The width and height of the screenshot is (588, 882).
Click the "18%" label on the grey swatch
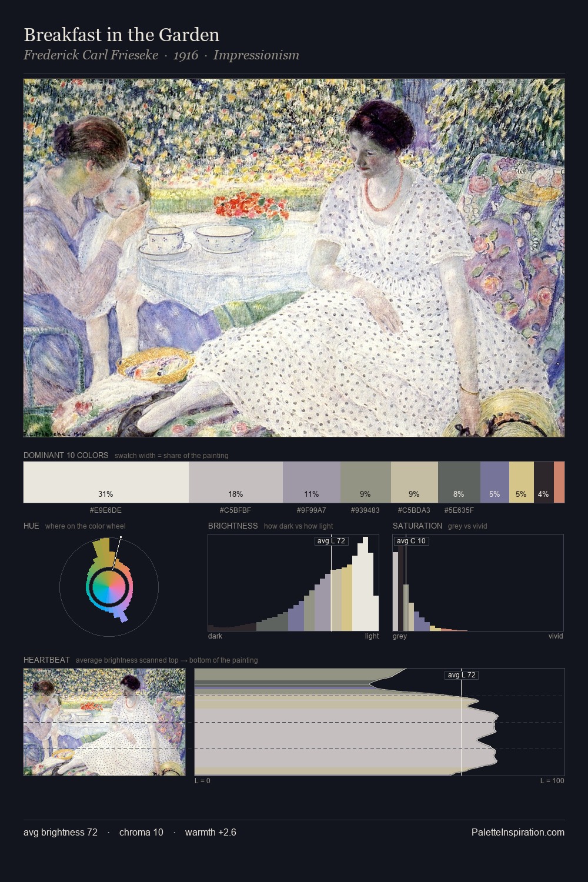coord(236,494)
